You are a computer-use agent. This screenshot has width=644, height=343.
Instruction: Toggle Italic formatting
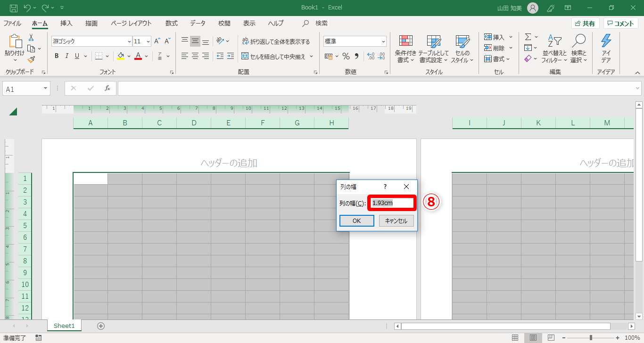click(x=66, y=56)
